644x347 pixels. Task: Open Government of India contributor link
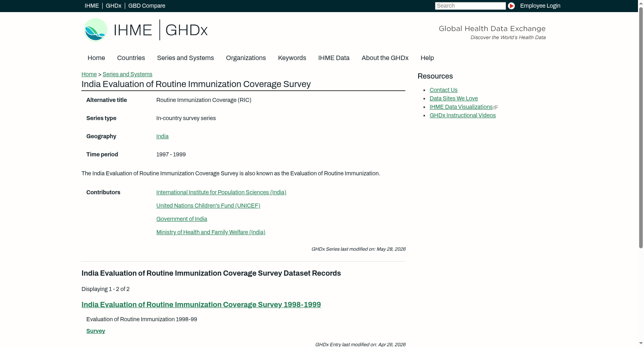pyautogui.click(x=182, y=219)
